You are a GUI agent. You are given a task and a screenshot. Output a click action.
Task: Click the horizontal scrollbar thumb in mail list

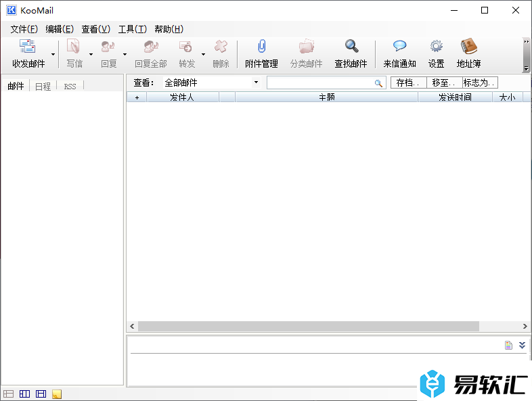pyautogui.click(x=309, y=326)
